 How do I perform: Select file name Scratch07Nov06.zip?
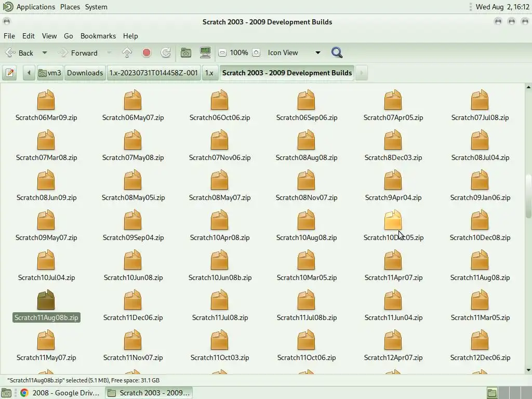tap(220, 157)
